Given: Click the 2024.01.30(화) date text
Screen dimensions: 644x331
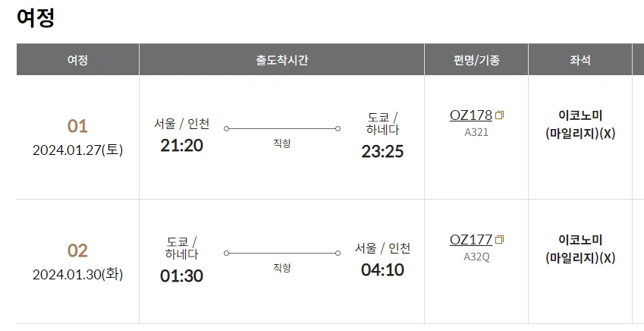Looking at the screenshot, I should (77, 274).
